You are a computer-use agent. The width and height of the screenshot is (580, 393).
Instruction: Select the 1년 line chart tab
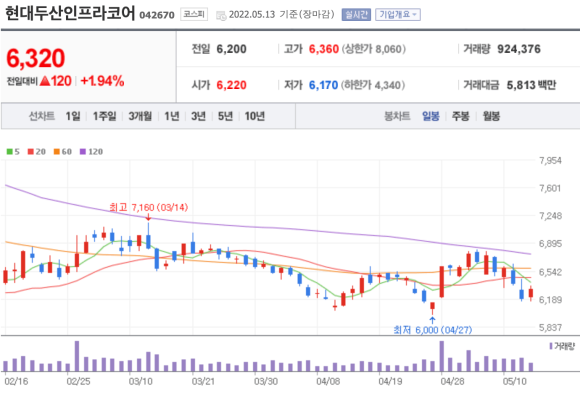pos(171,116)
